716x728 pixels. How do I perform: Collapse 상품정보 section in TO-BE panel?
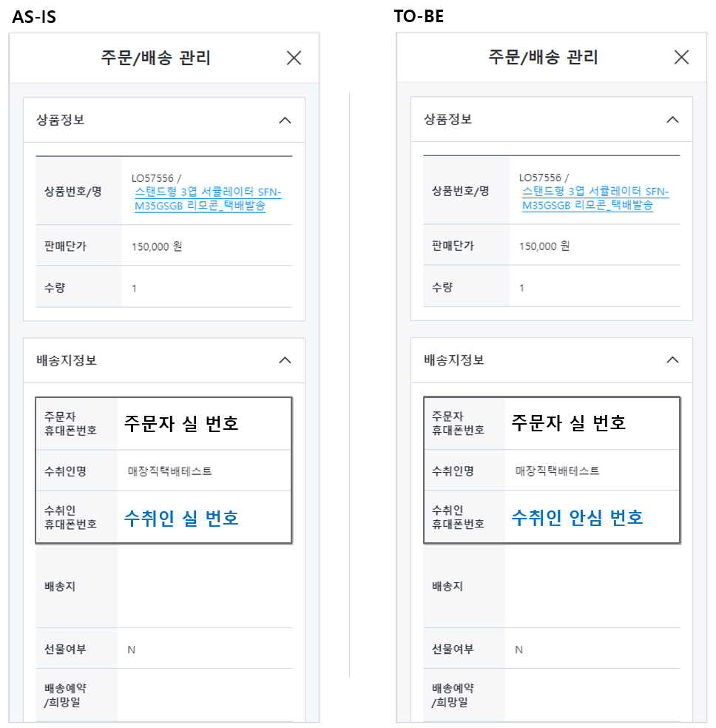click(672, 120)
